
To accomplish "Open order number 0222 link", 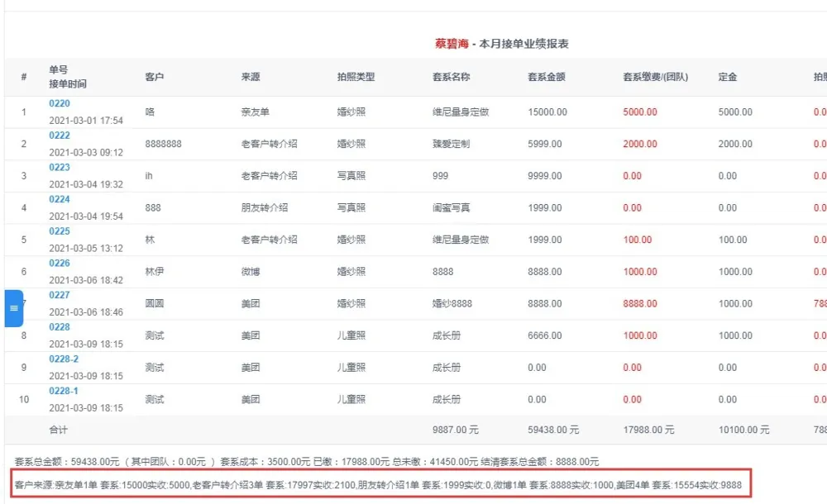I will tap(60, 136).
